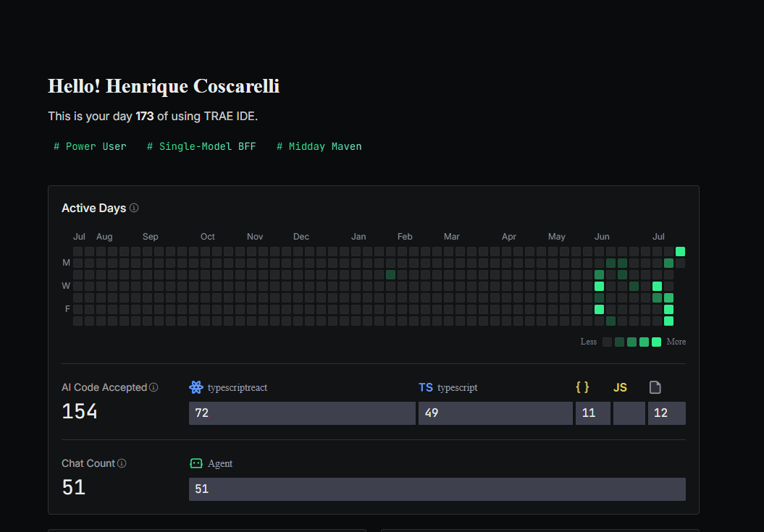Click the Less legend label
This screenshot has height=532, width=764.
[589, 342]
